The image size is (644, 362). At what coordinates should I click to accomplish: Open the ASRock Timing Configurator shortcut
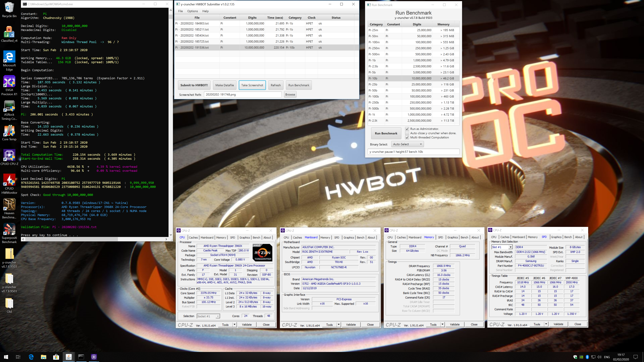[x=9, y=110]
